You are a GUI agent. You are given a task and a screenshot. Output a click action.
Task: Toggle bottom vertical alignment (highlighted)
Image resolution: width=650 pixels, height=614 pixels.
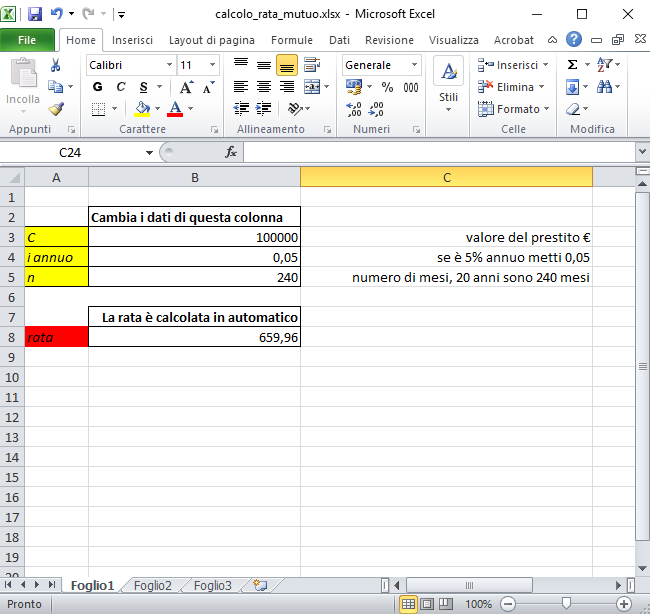pos(286,65)
